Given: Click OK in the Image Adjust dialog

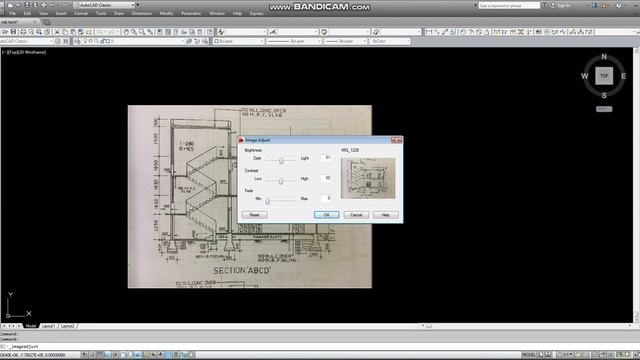Looking at the screenshot, I should (x=327, y=215).
